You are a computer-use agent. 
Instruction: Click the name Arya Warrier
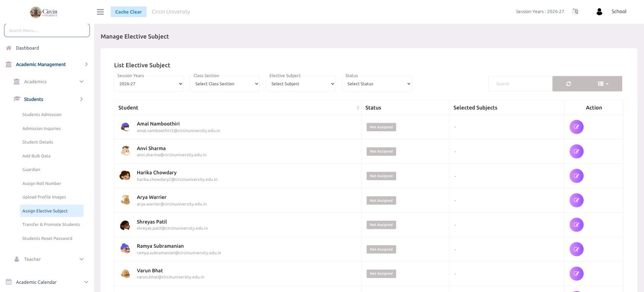(x=152, y=197)
